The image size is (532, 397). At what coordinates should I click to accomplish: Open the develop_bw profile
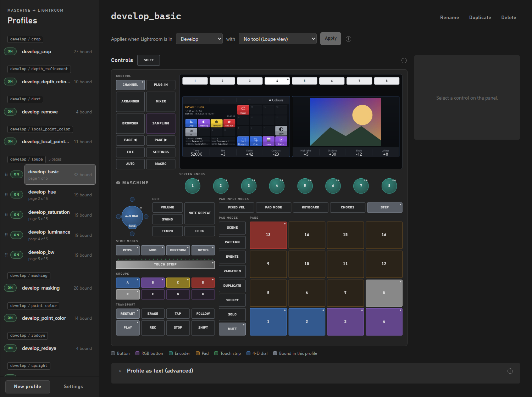(60, 255)
